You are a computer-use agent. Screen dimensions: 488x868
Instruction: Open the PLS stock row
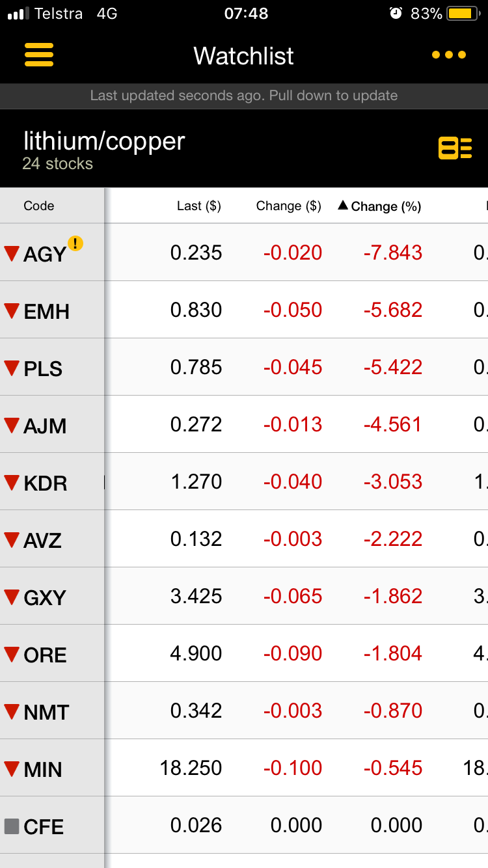(x=244, y=367)
